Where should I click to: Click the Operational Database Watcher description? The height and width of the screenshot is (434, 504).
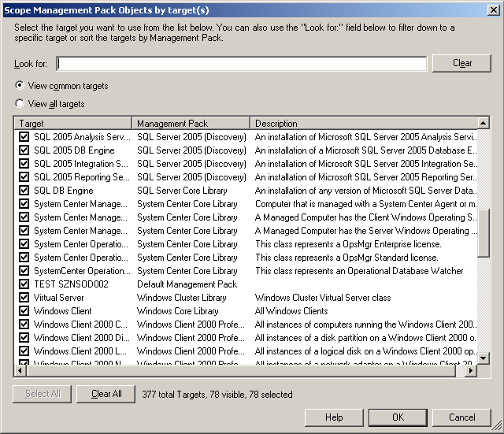point(359,271)
